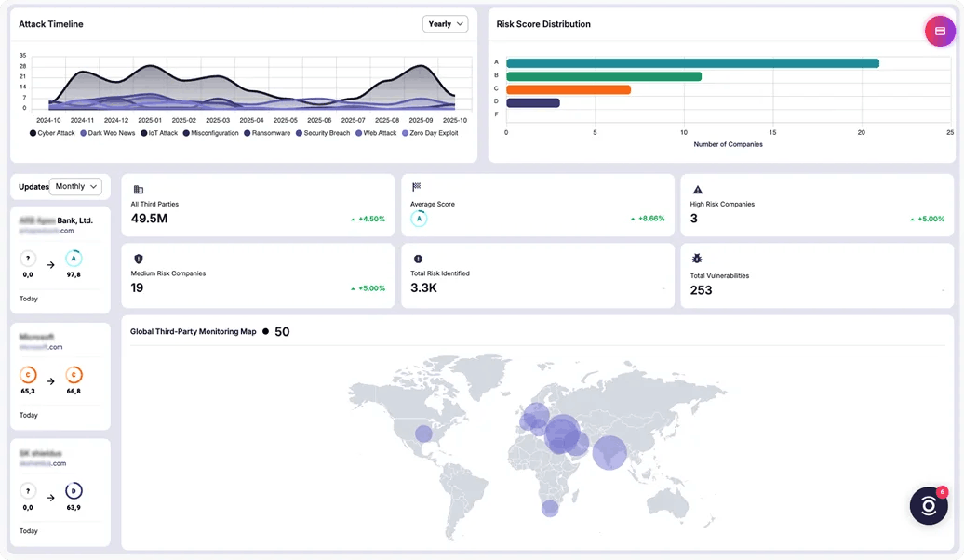This screenshot has height=560, width=964.
Task: Click the monitoring map count 50
Action: (282, 332)
